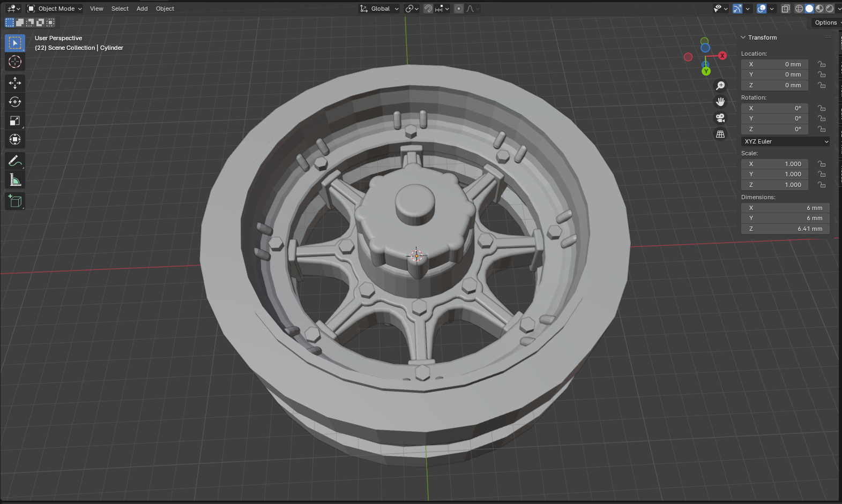Toggle the snapping magnet
842x504 pixels.
[x=428, y=9]
